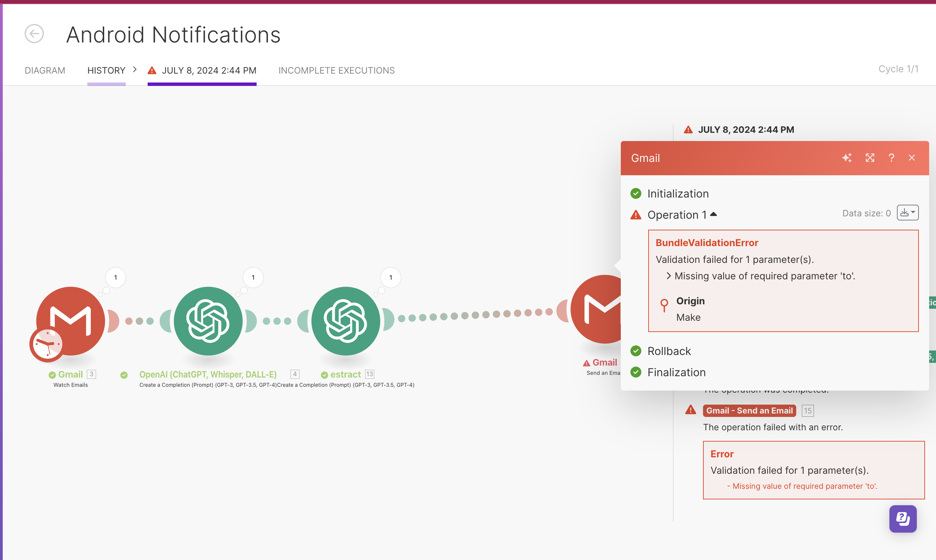Click the back arrow next to Android Notifications
This screenshot has width=936, height=560.
coord(34,34)
